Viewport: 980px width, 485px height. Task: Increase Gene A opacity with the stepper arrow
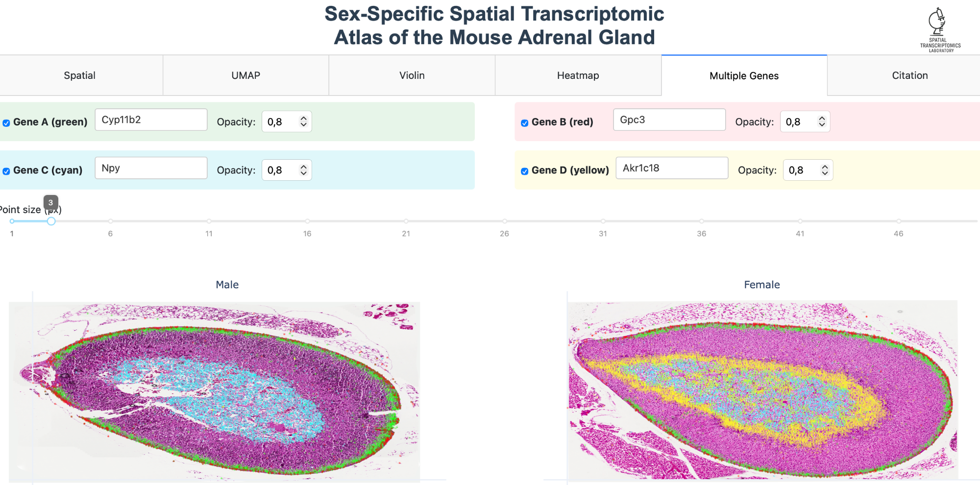click(x=304, y=118)
